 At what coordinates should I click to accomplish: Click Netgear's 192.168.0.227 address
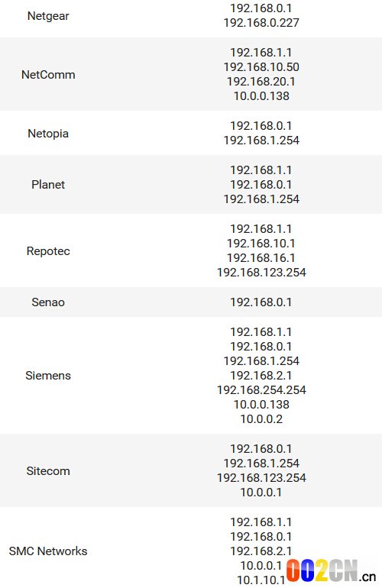coord(261,23)
